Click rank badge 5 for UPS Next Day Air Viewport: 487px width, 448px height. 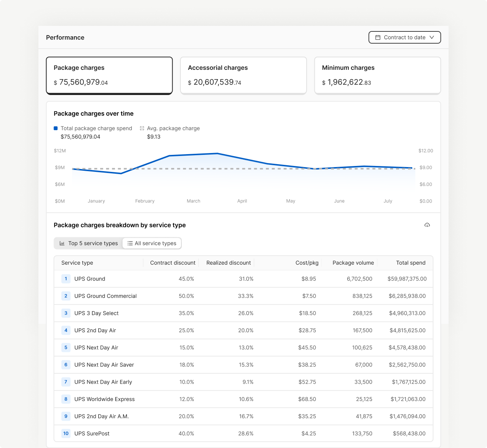pyautogui.click(x=66, y=347)
